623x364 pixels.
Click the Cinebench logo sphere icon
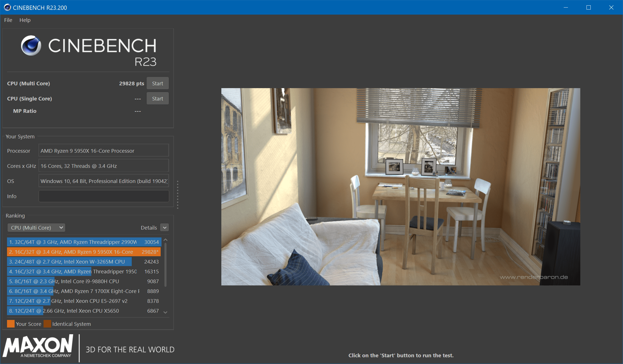(31, 45)
